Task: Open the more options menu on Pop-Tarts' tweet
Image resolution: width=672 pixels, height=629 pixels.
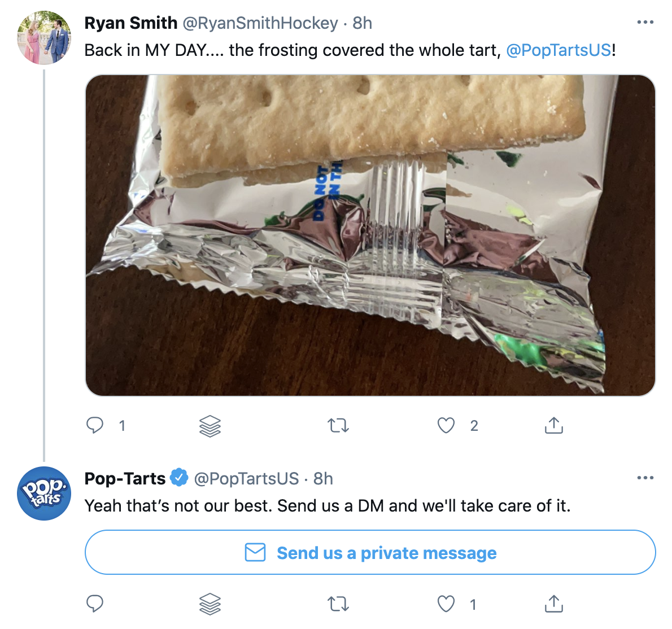Action: click(644, 477)
